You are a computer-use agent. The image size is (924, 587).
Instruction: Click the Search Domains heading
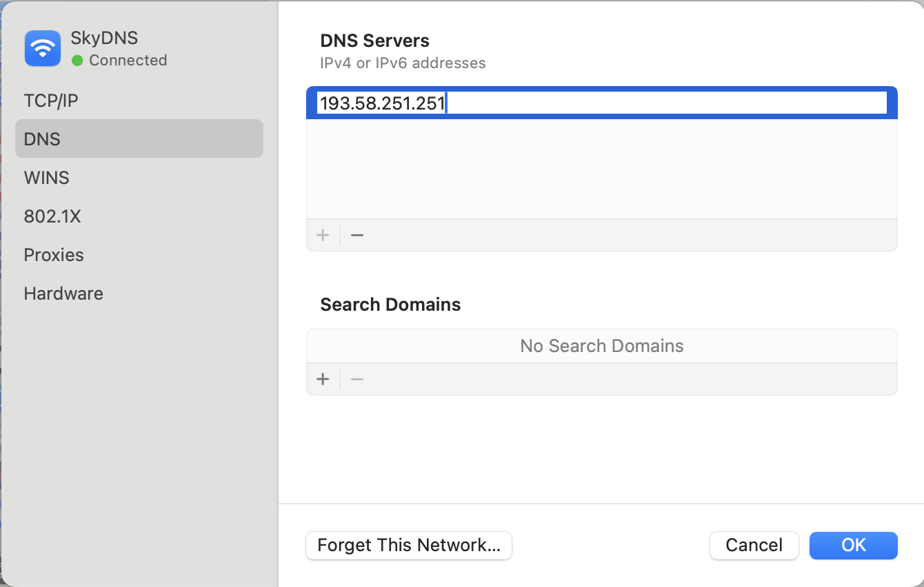[x=390, y=305]
